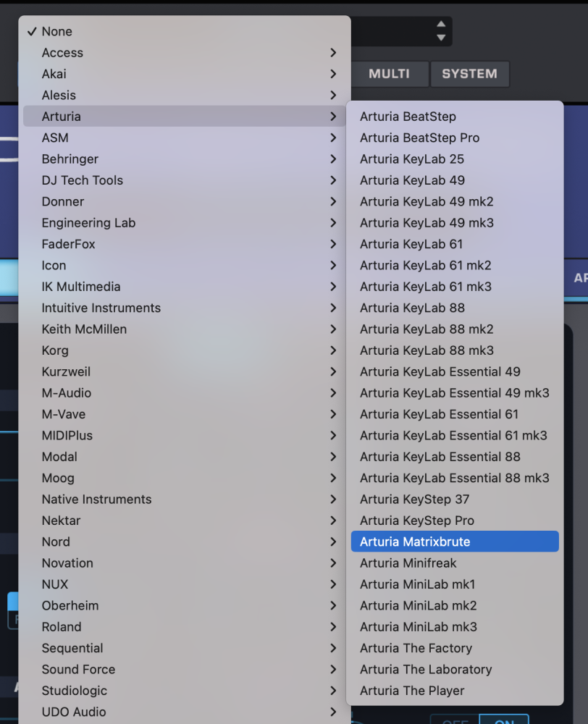
Task: Open the Oberheim manufacturer submenu
Action: [185, 605]
